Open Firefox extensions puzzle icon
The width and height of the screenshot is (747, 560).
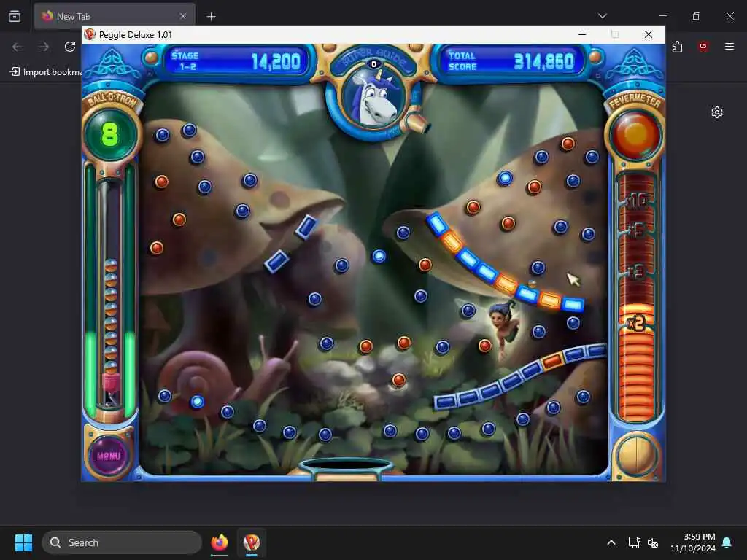tap(677, 47)
